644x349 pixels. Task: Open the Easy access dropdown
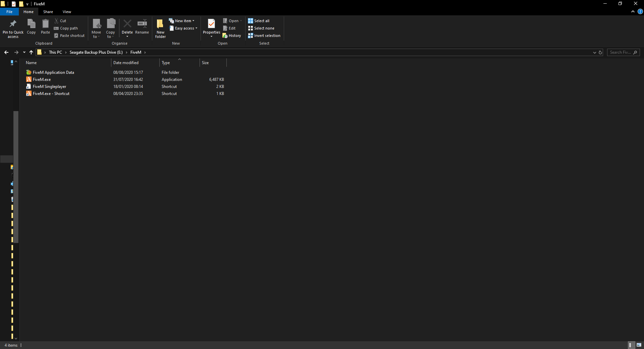pyautogui.click(x=183, y=28)
